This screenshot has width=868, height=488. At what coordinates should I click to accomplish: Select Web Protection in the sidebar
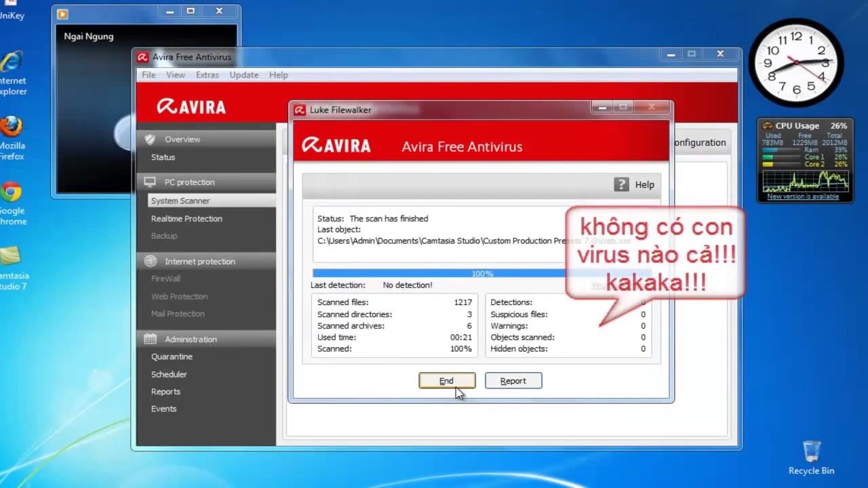click(179, 296)
